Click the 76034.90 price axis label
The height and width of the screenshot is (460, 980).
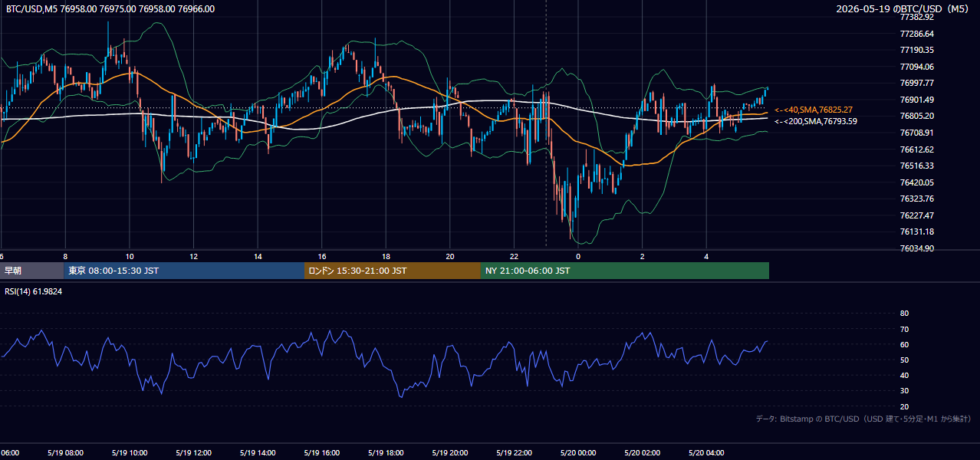click(917, 248)
